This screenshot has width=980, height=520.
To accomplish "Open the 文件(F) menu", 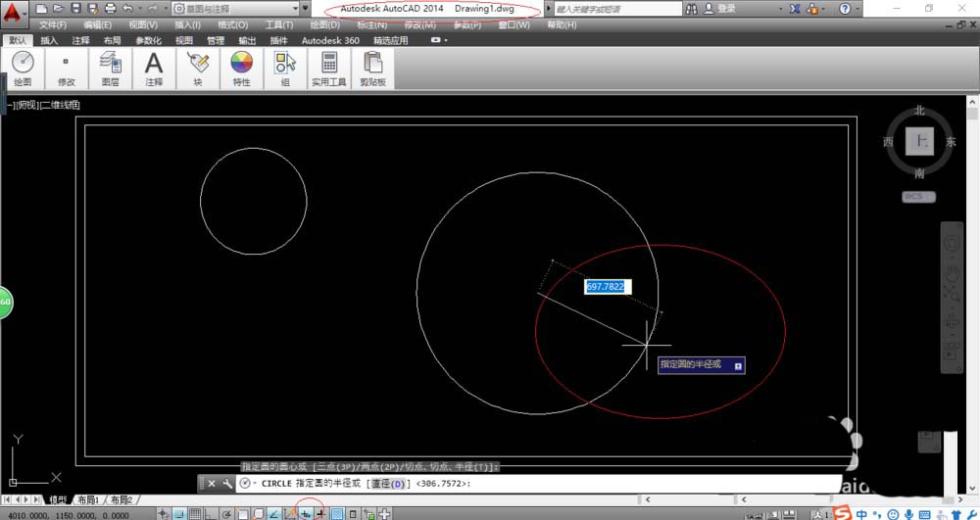I will point(53,24).
